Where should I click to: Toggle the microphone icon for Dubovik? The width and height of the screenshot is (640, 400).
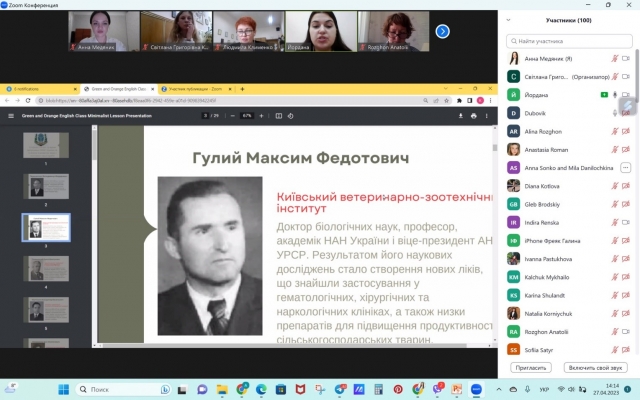(x=615, y=113)
